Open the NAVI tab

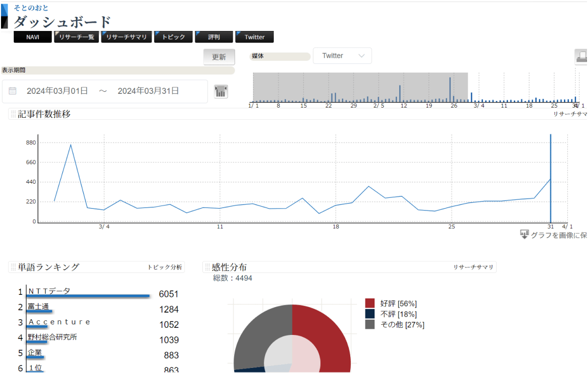pyautogui.click(x=32, y=37)
